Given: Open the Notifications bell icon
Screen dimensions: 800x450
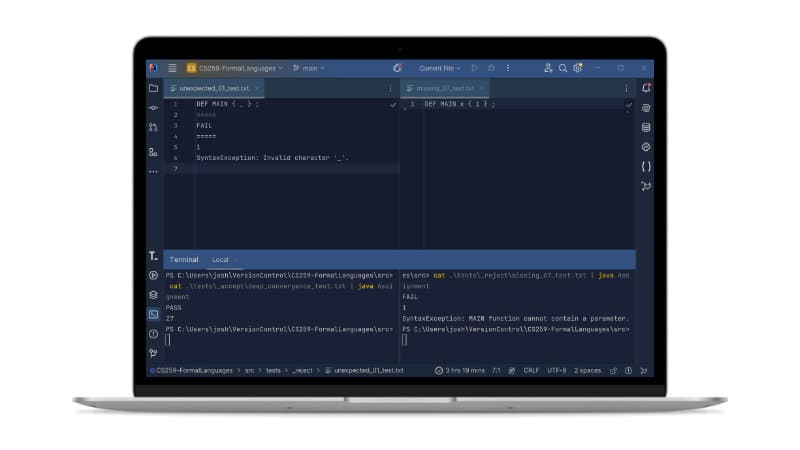Looking at the screenshot, I should click(646, 88).
